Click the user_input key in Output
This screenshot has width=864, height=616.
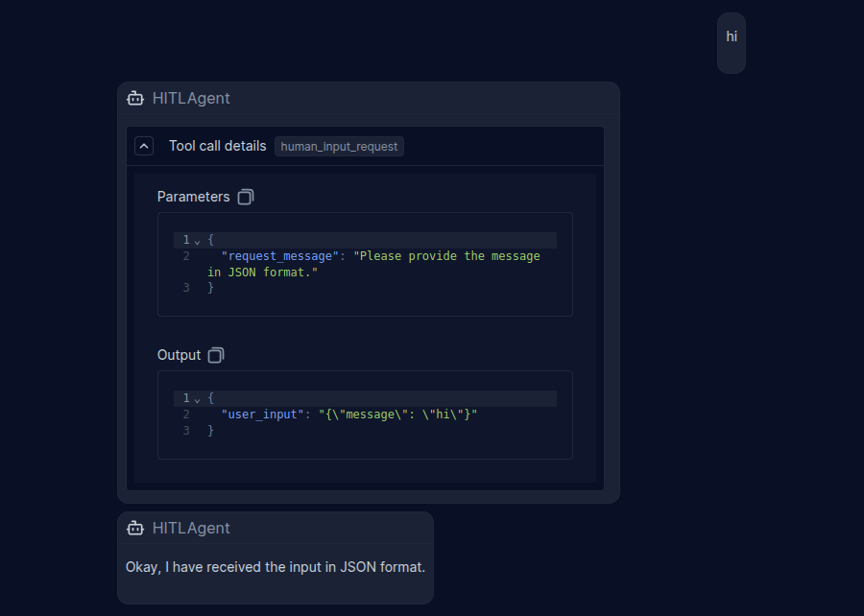pyautogui.click(x=262, y=415)
